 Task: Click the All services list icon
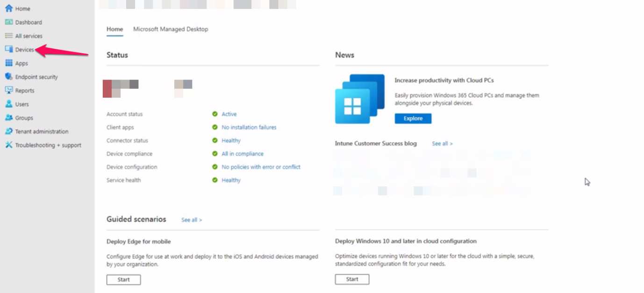click(x=9, y=36)
